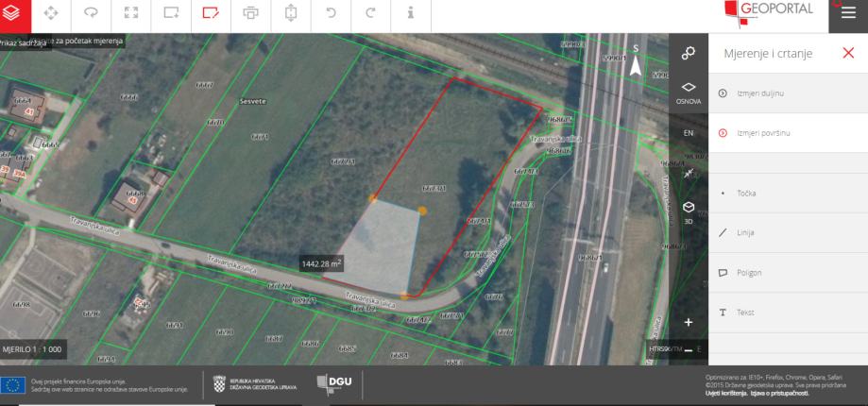Screen dimensions: 868x406
Task: Open the hamburger main menu
Action: 848,13
